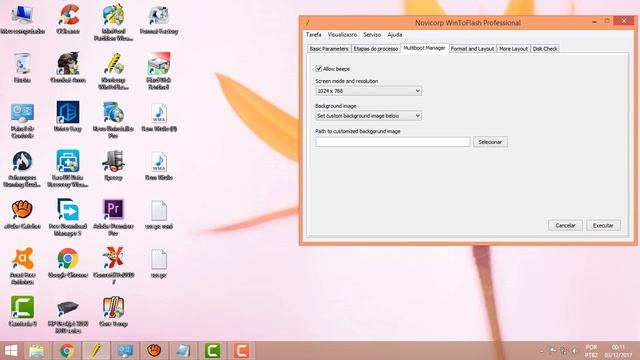Click WinToFlash title bar app icon
The width and height of the screenshot is (640, 360).
pyautogui.click(x=308, y=22)
